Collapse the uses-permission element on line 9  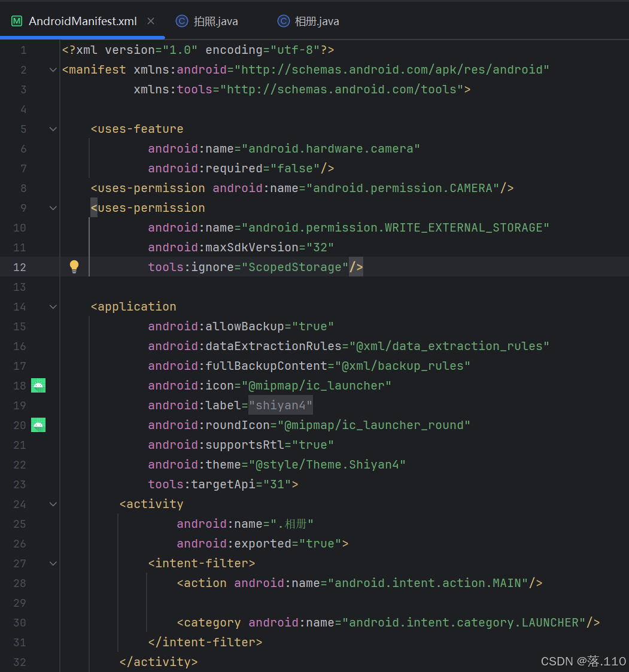53,208
